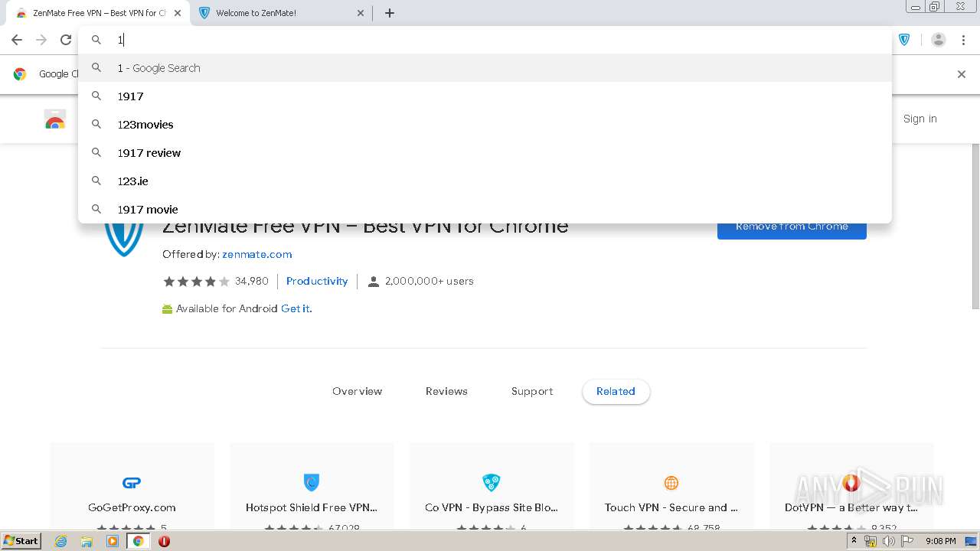Viewport: 980px width, 551px height.
Task: Pick the '1917 review' suggestion
Action: pos(485,153)
